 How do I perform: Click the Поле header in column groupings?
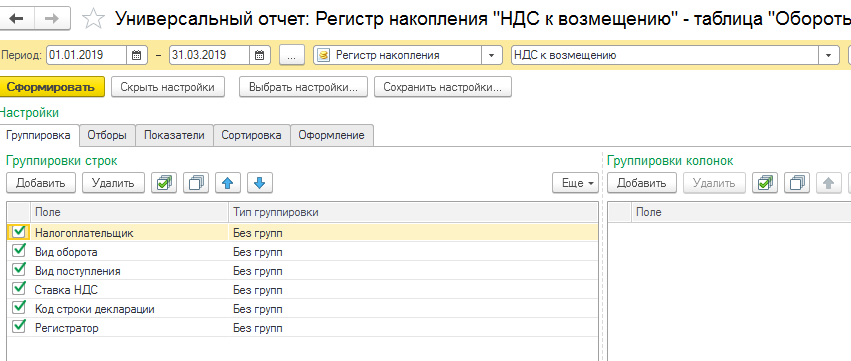coord(741,212)
